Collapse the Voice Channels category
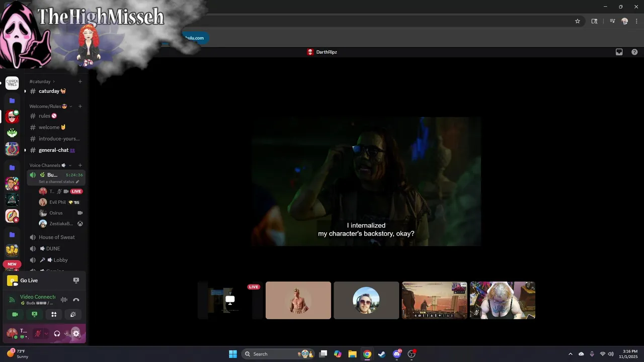The height and width of the screenshot is (362, 644). (50, 165)
